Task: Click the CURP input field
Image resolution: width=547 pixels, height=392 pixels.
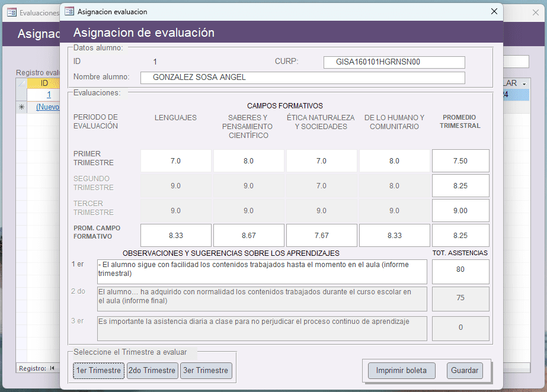Action: [x=394, y=62]
